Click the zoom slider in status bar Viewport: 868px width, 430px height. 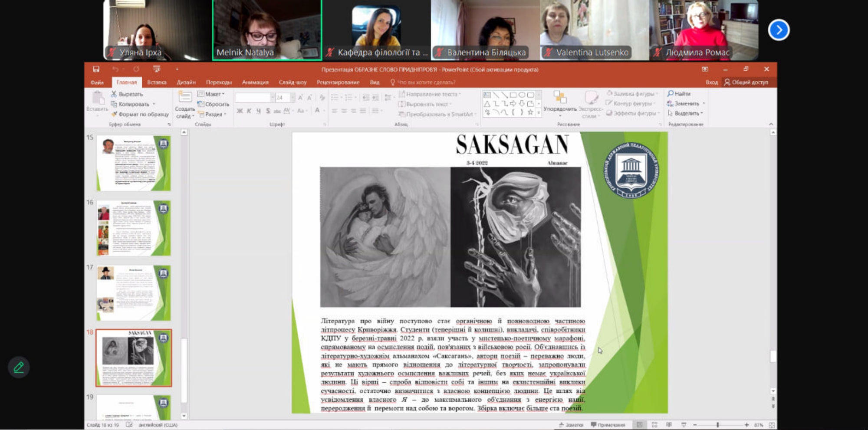[720, 425]
